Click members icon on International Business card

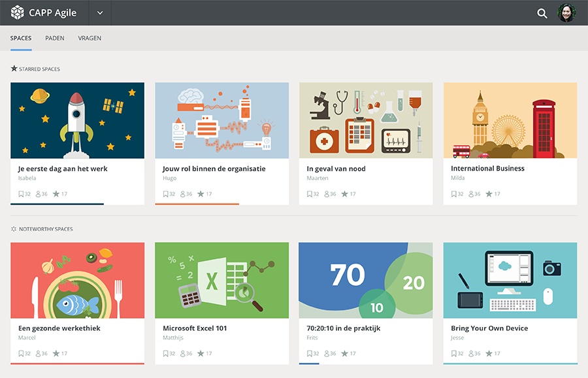pos(471,194)
